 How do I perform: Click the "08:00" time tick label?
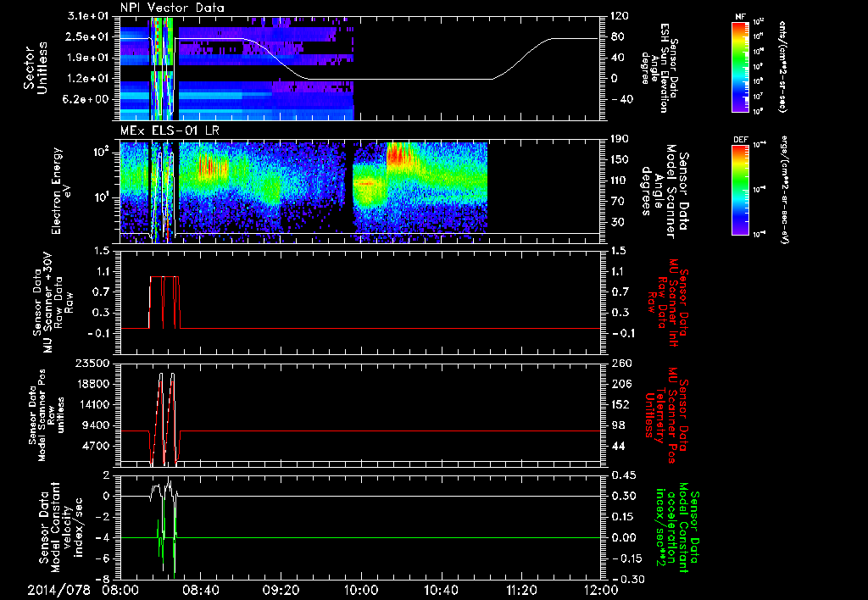tap(120, 590)
